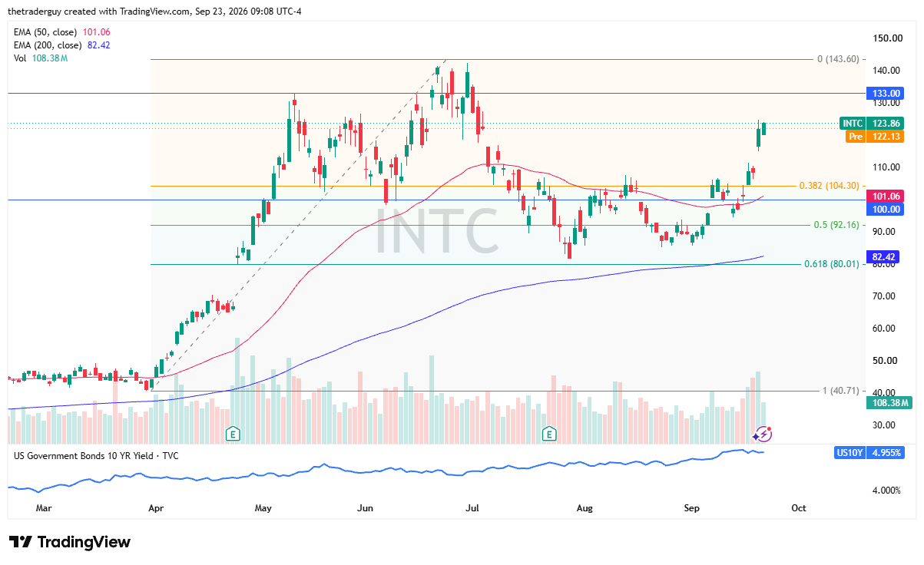This screenshot has height=565, width=924.
Task: Click the red 101.06 EMA axis label
Action: [886, 197]
